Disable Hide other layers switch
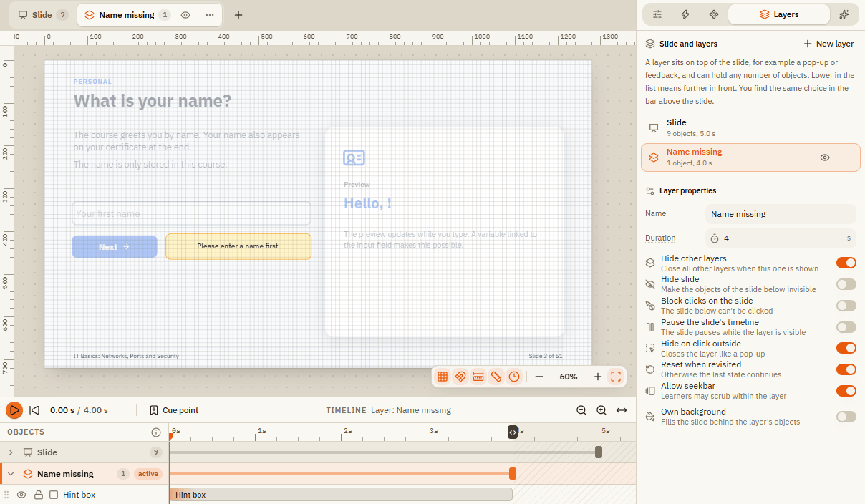This screenshot has height=504, width=865. pos(846,263)
